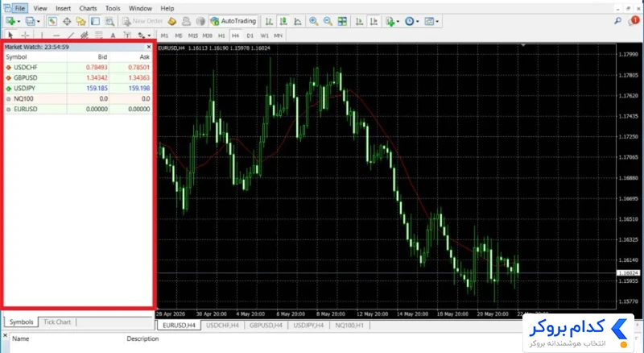644x353 pixels.
Task: Click the New Chart icon
Action: click(x=10, y=21)
